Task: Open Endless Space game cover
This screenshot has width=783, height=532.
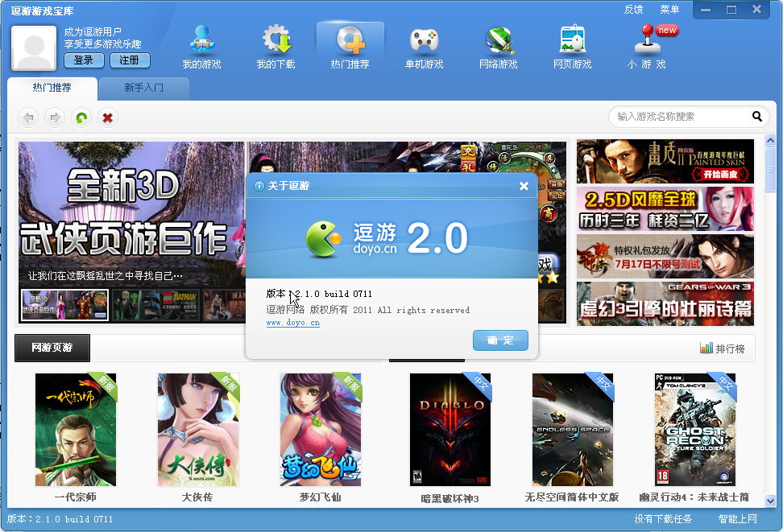Action: pos(573,430)
